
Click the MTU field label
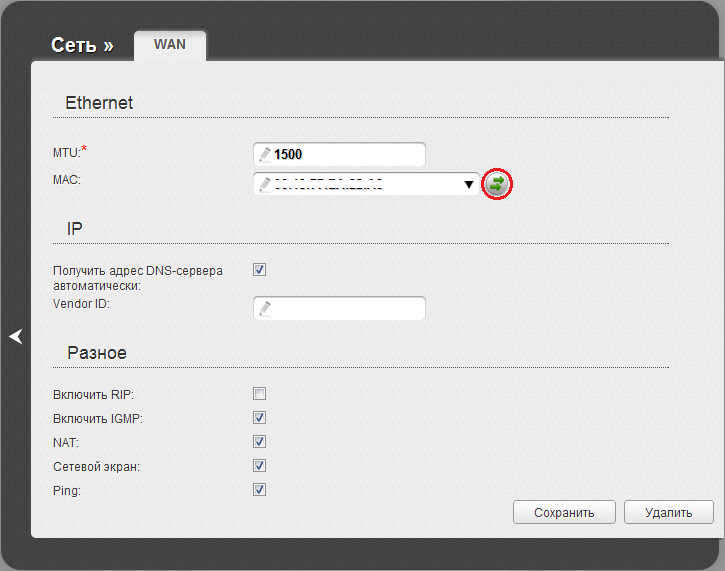pyautogui.click(x=69, y=152)
